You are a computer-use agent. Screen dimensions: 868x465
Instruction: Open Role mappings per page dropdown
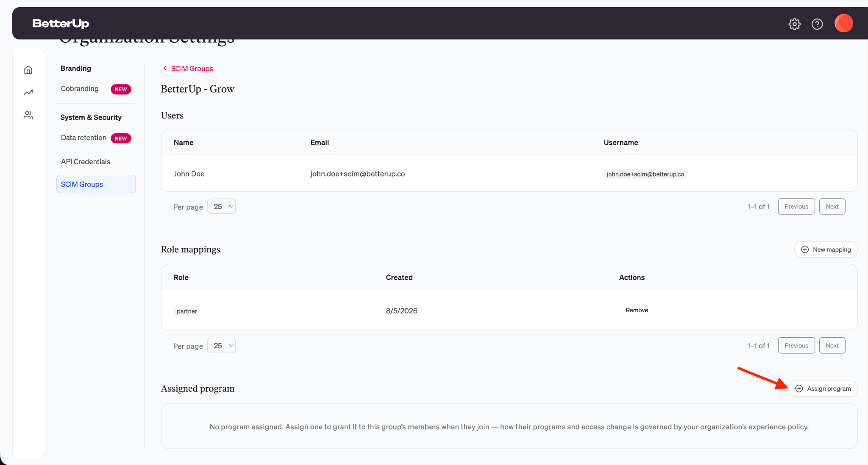pyautogui.click(x=222, y=346)
